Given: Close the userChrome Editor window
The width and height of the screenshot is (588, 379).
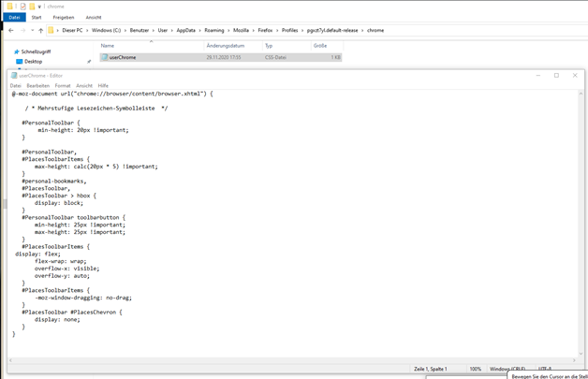Looking at the screenshot, I should (x=575, y=76).
